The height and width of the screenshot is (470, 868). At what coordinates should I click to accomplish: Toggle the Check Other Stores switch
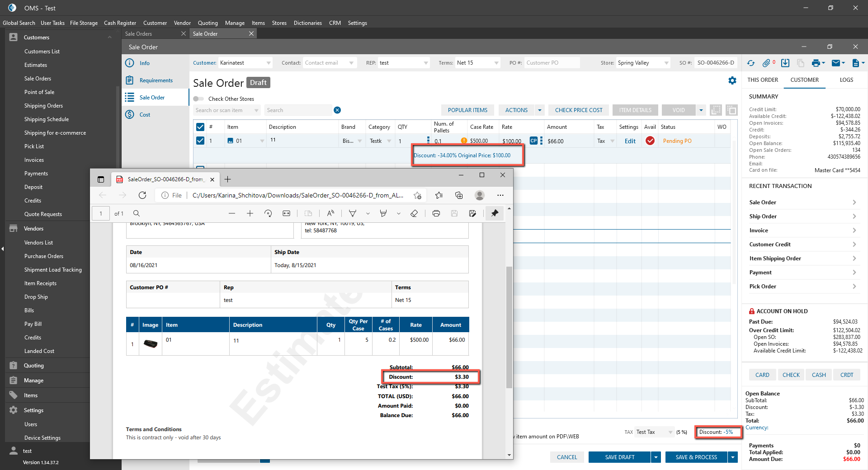click(198, 99)
